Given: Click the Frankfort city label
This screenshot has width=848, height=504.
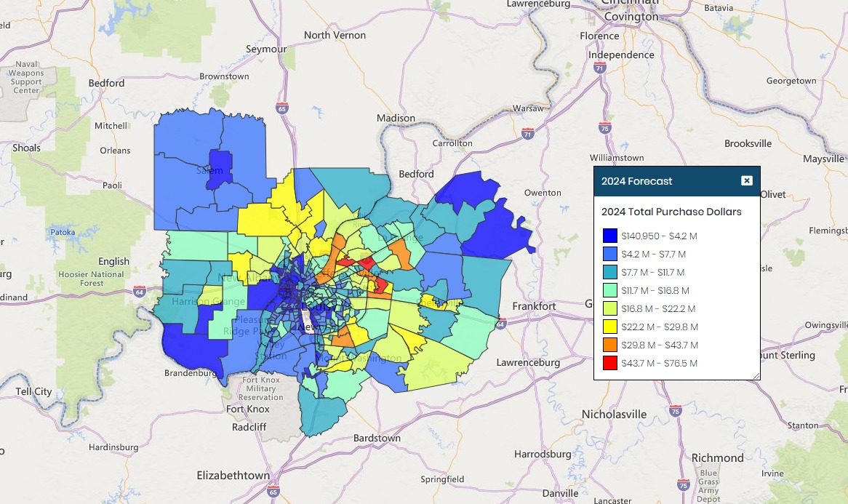Looking at the screenshot, I should [x=534, y=306].
